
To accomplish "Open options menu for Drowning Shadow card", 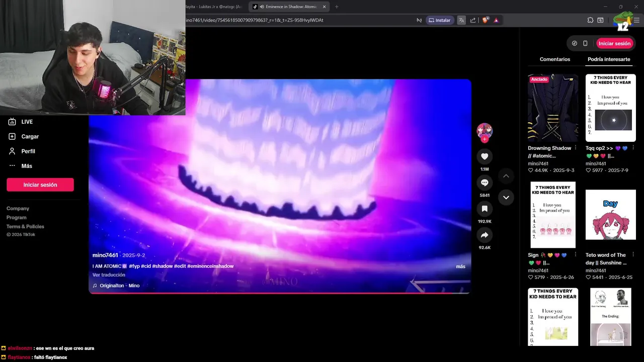I will pos(575,148).
